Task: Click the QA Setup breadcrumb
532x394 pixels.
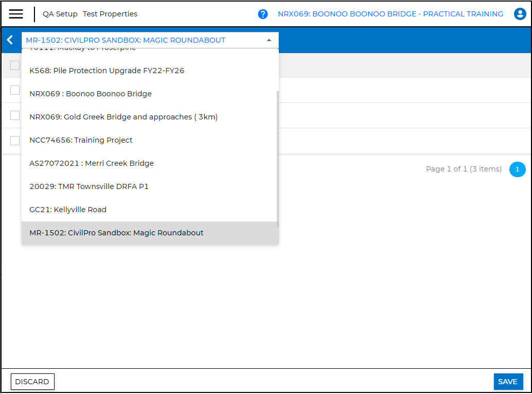Action: pos(60,14)
